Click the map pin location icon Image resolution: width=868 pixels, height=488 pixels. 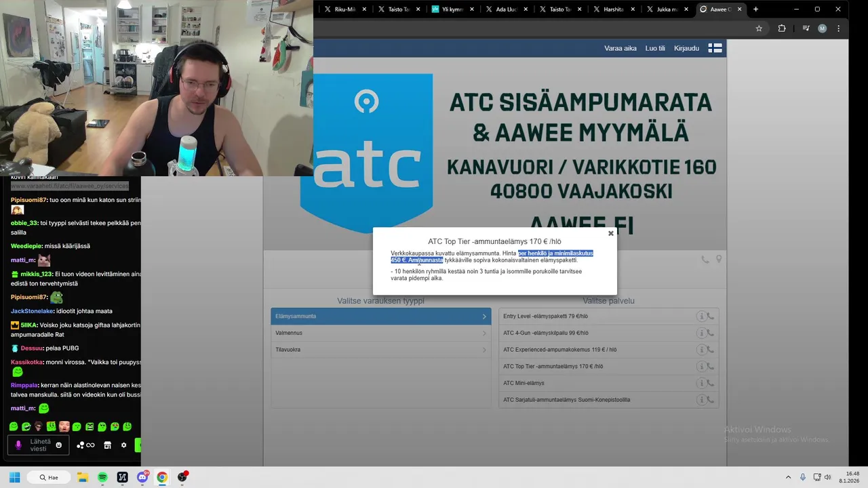[719, 260]
